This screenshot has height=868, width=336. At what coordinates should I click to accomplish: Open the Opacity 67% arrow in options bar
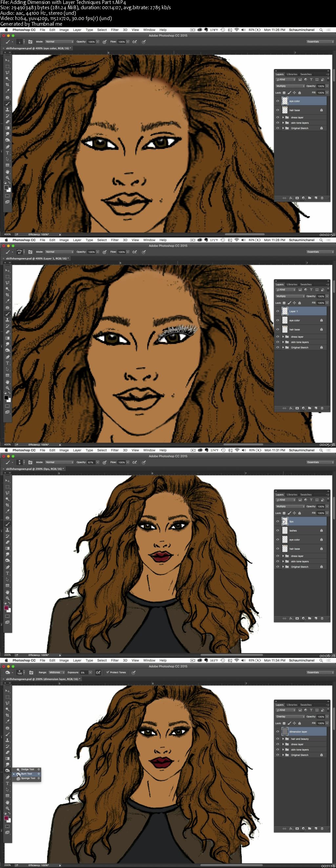(98, 462)
